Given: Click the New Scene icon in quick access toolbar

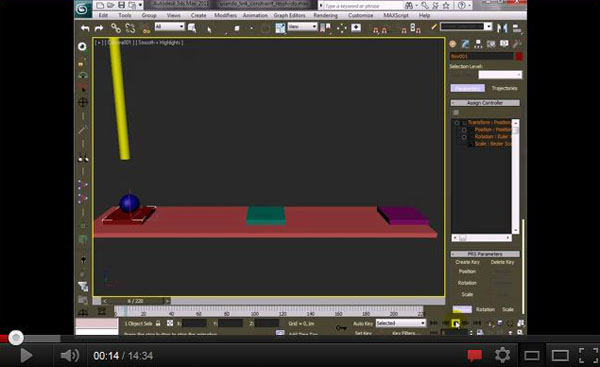Looking at the screenshot, I should [100, 5].
